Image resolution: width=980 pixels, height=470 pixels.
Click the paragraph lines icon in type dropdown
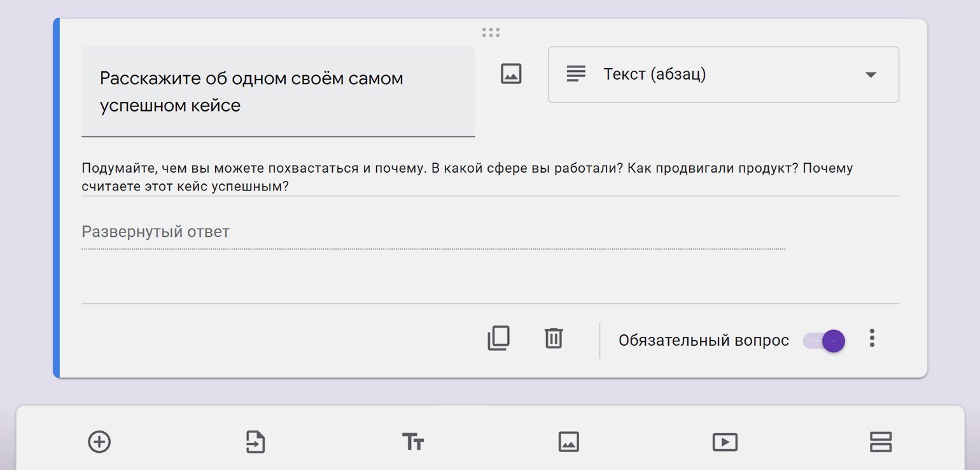click(576, 74)
